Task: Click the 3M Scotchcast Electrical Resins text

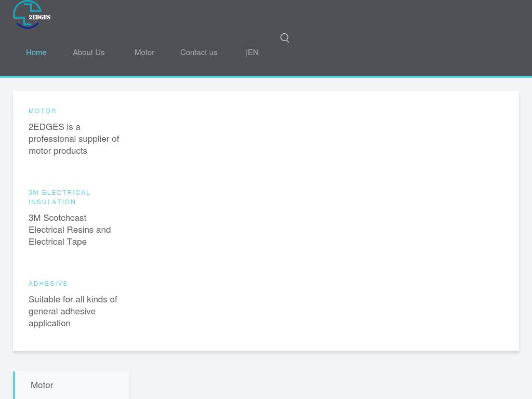Action: pos(70,230)
